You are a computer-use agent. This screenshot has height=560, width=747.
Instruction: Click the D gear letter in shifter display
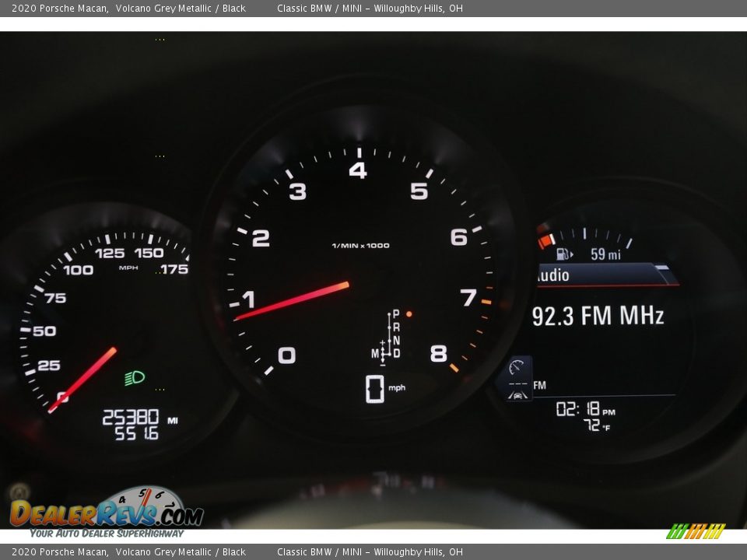396,353
